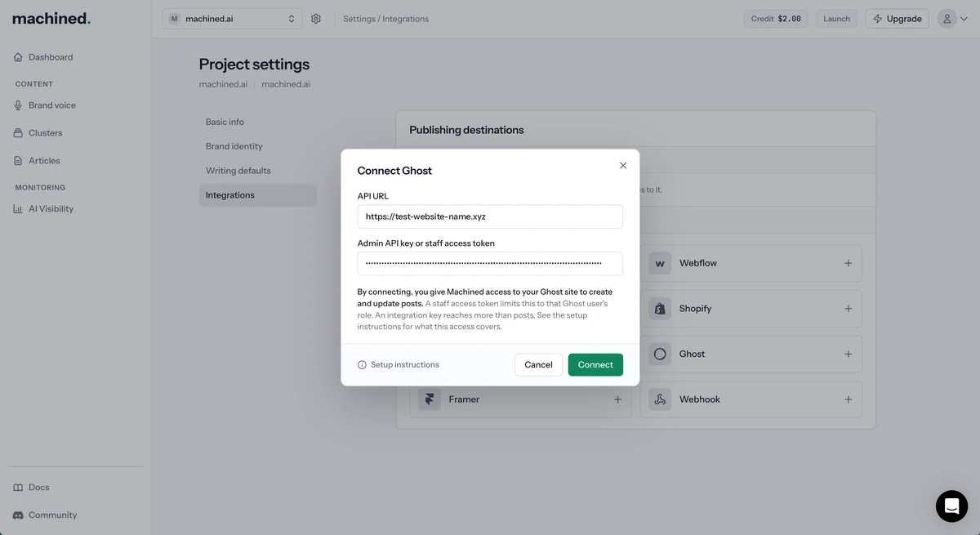The height and width of the screenshot is (535, 980).
Task: Click the Dashboard home icon
Action: (18, 57)
